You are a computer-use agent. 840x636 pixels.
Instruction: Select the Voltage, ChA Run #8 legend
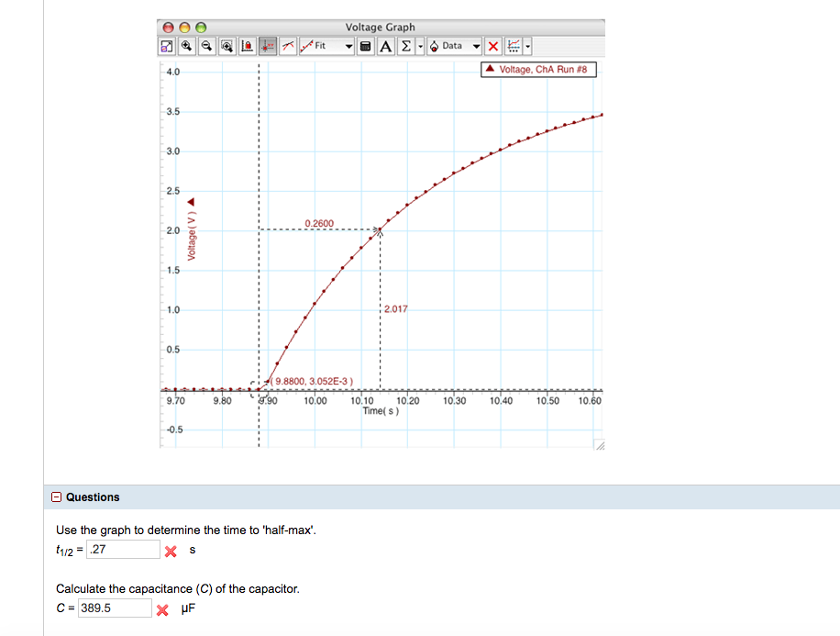coord(538,69)
